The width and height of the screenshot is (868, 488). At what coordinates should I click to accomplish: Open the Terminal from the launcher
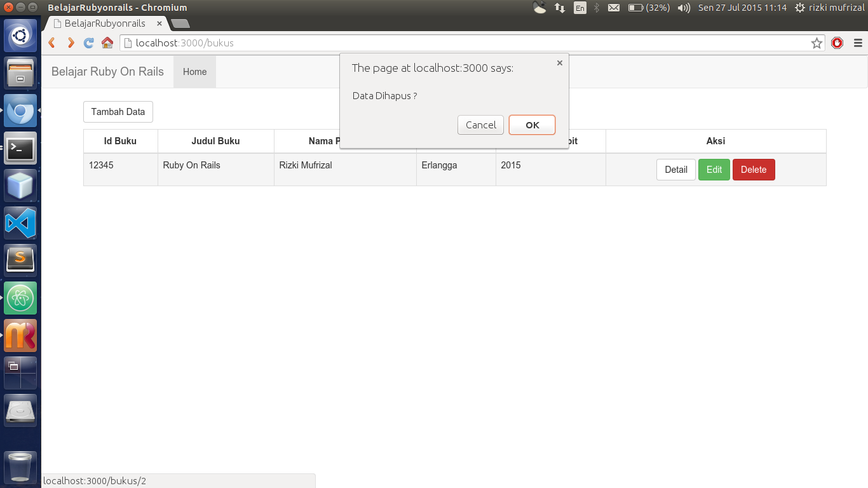coord(20,149)
